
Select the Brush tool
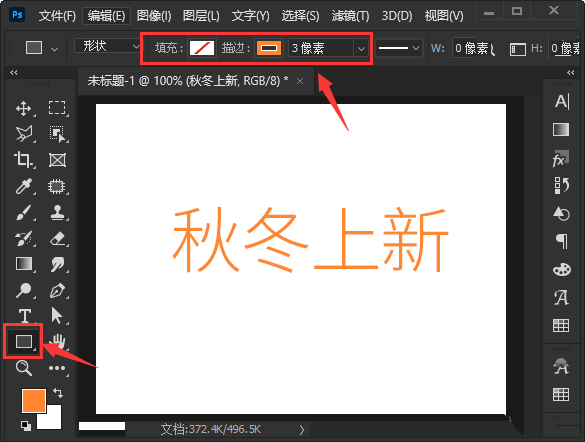tap(24, 213)
